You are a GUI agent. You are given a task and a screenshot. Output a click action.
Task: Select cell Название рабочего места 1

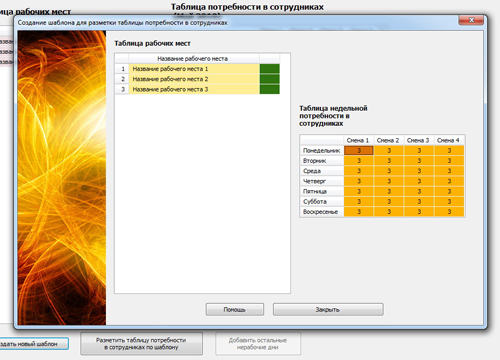[x=194, y=69]
